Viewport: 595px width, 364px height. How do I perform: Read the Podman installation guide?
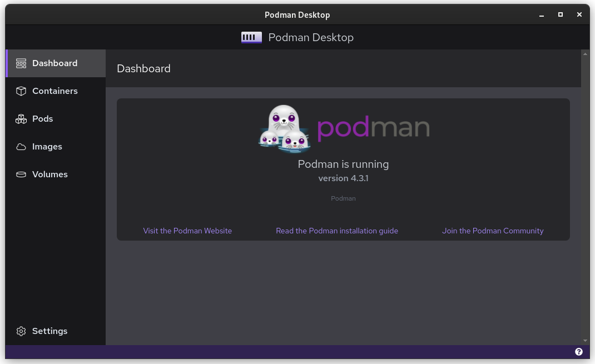click(x=337, y=230)
